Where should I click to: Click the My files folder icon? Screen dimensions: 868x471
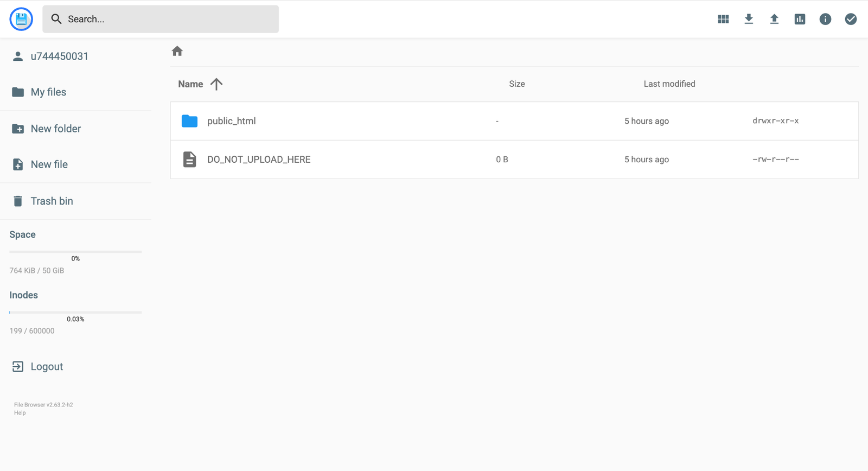coord(18,92)
